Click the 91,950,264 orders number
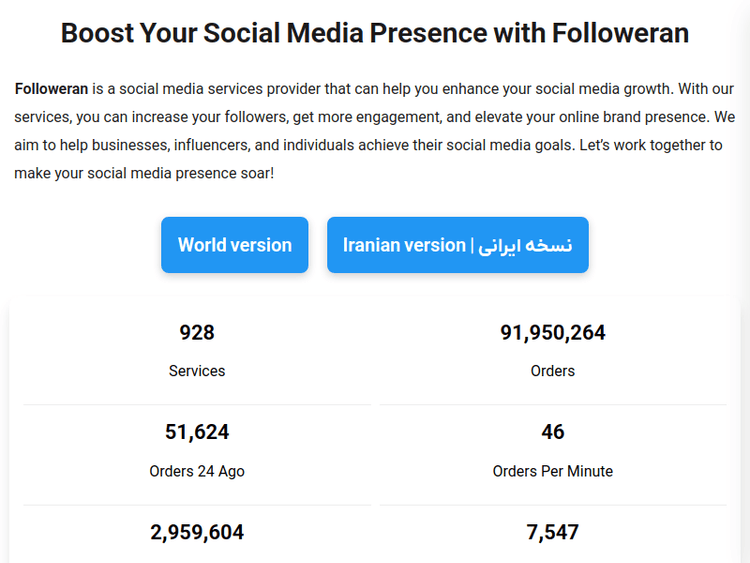 click(553, 333)
